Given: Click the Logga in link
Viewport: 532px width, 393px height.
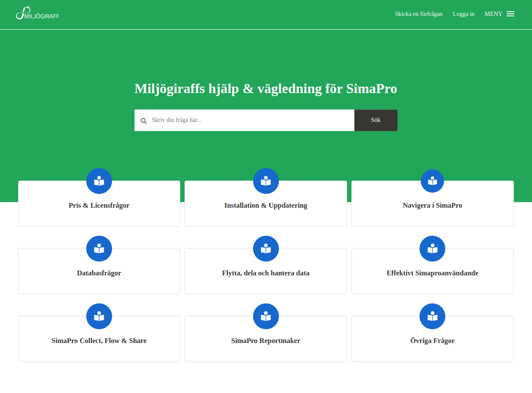Looking at the screenshot, I should [x=463, y=14].
